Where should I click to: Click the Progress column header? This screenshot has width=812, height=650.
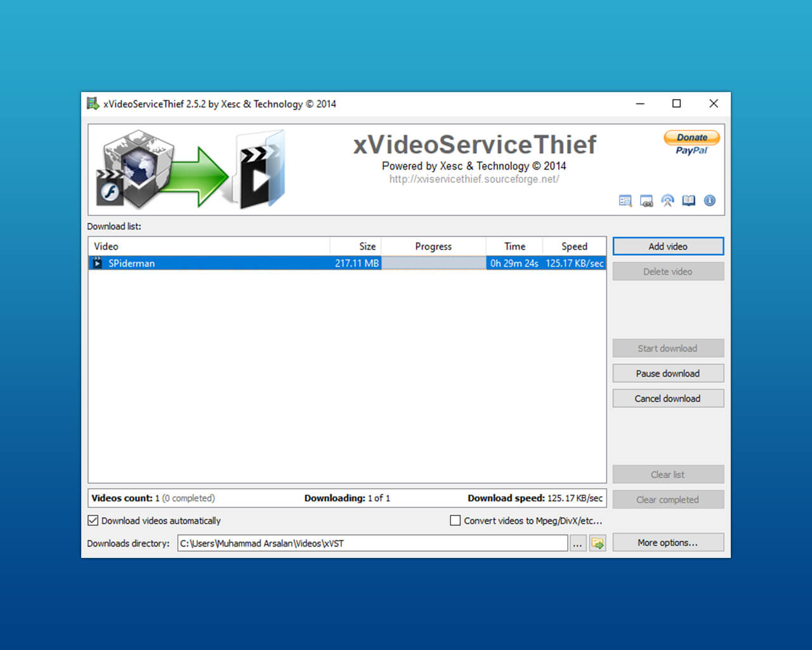pos(433,246)
